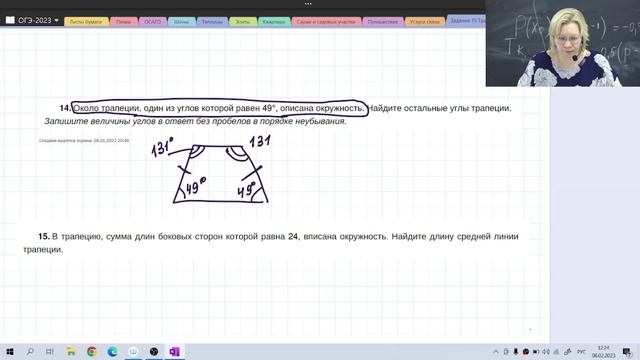Open the volume control in system tray
The height and width of the screenshot is (360, 640).
[546, 351]
